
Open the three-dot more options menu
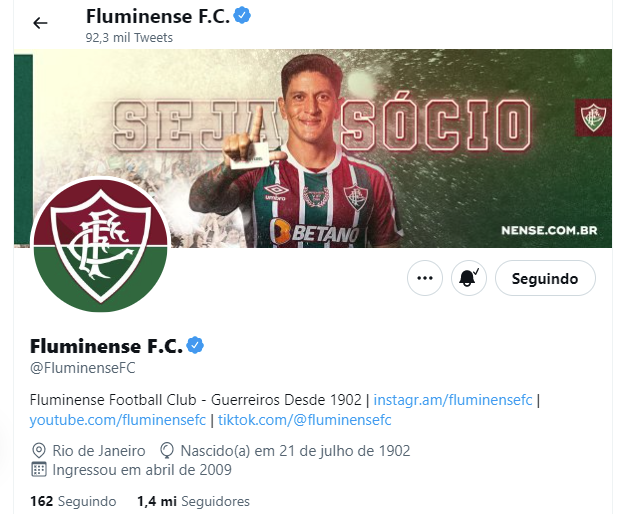[425, 278]
